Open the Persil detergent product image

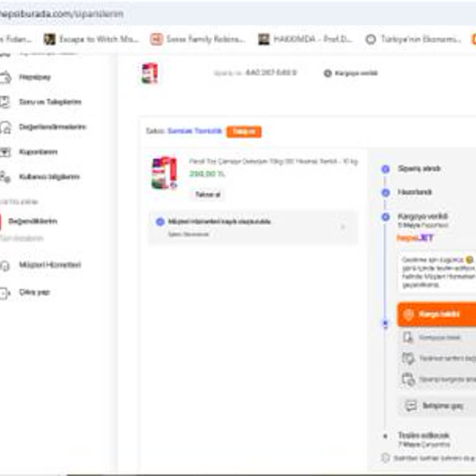click(164, 173)
